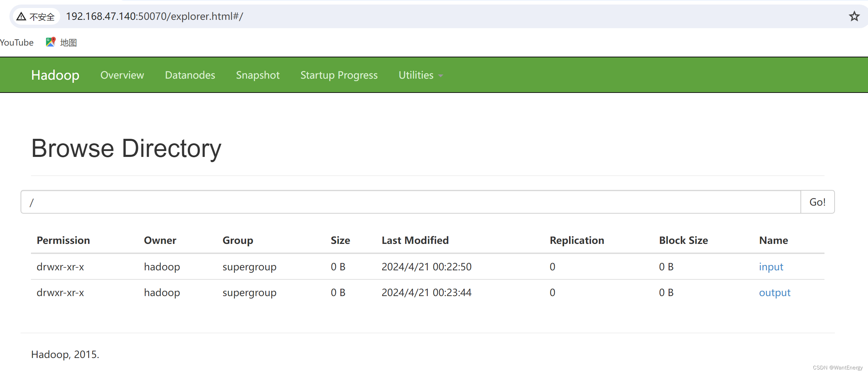This screenshot has width=868, height=374.
Task: Click the Hadoop, 2015. footer text
Action: (x=65, y=355)
